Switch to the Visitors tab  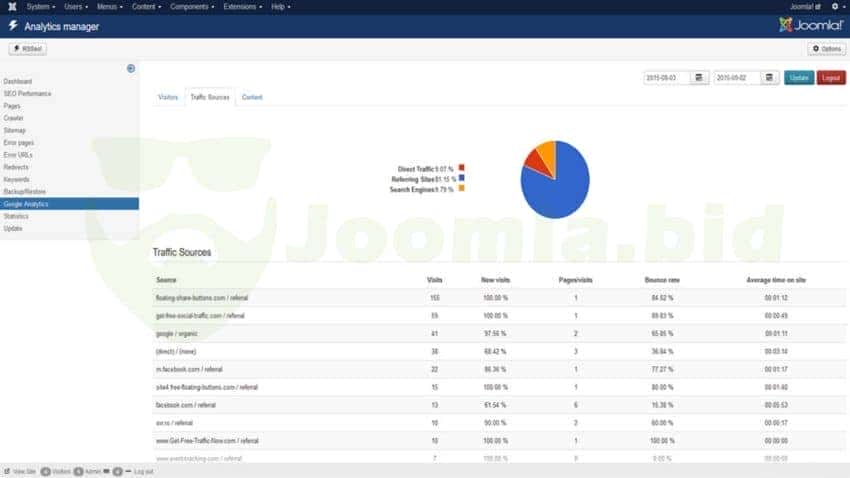[x=168, y=97]
